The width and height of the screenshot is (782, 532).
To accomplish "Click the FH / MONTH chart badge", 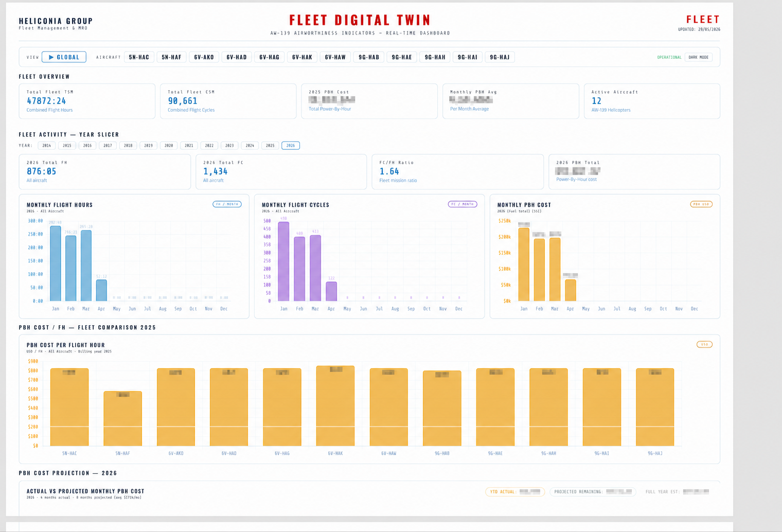I will coord(227,204).
